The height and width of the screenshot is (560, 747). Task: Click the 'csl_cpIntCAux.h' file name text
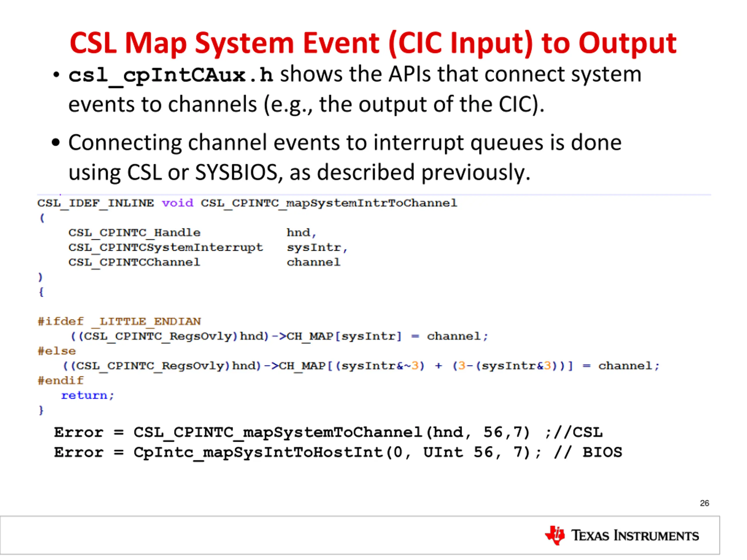pos(170,76)
